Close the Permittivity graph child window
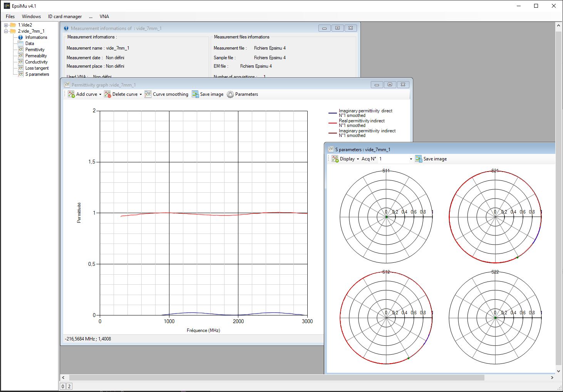The width and height of the screenshot is (563, 392). [403, 85]
